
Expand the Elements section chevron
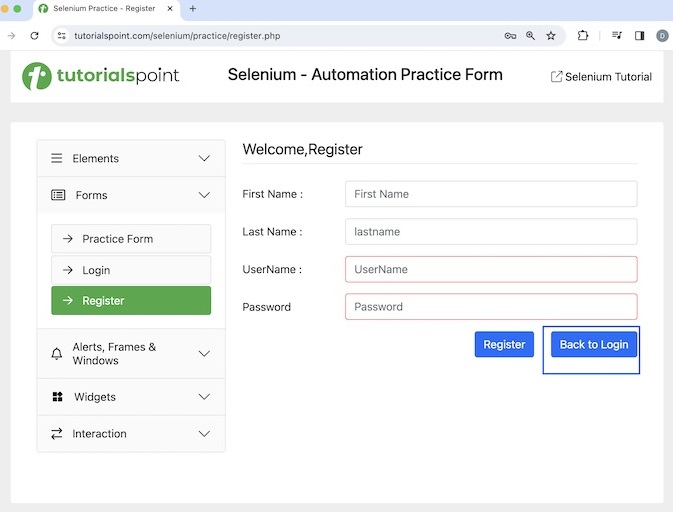tap(204, 159)
